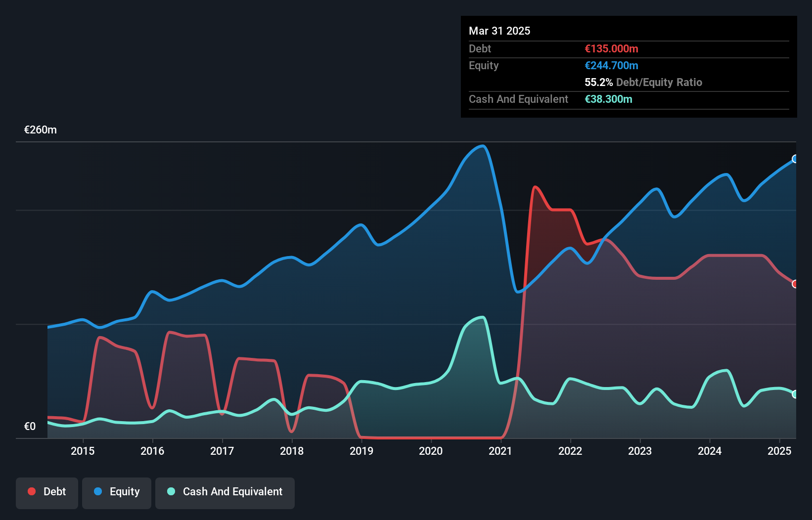Image resolution: width=812 pixels, height=520 pixels.
Task: Select the red Debt endpoint marker
Action: tap(795, 284)
